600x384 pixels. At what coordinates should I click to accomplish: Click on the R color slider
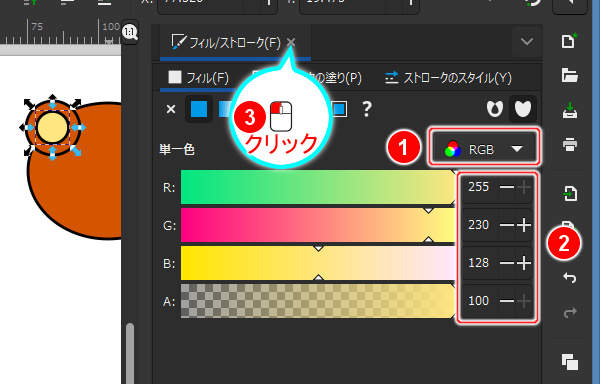[x=318, y=187]
